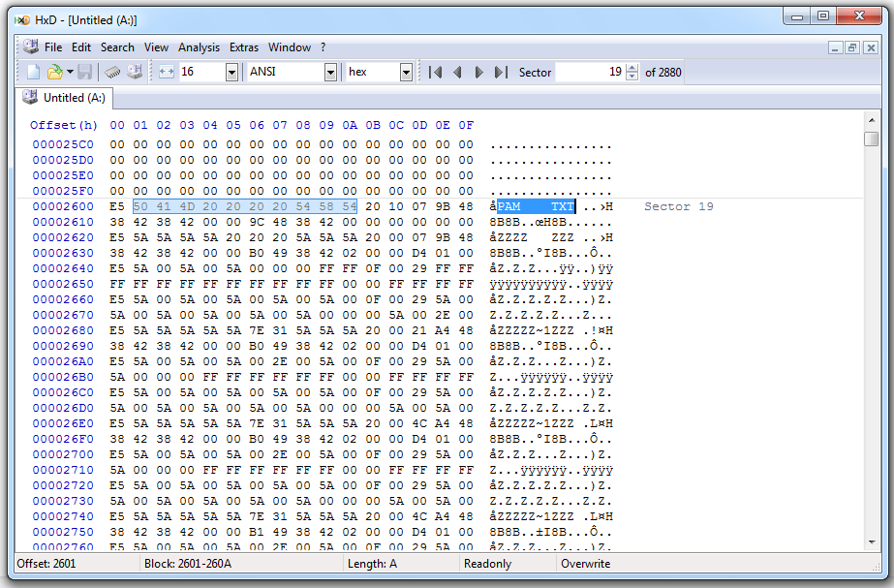
Task: Open RAM with the chip icon
Action: [x=113, y=72]
